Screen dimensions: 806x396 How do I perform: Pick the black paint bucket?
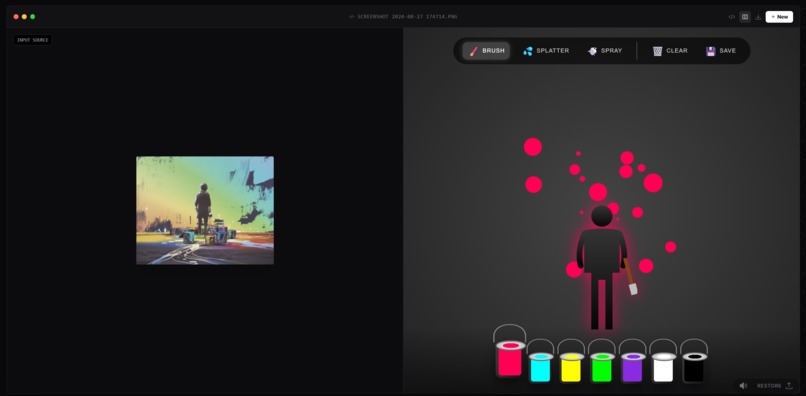coord(694,361)
